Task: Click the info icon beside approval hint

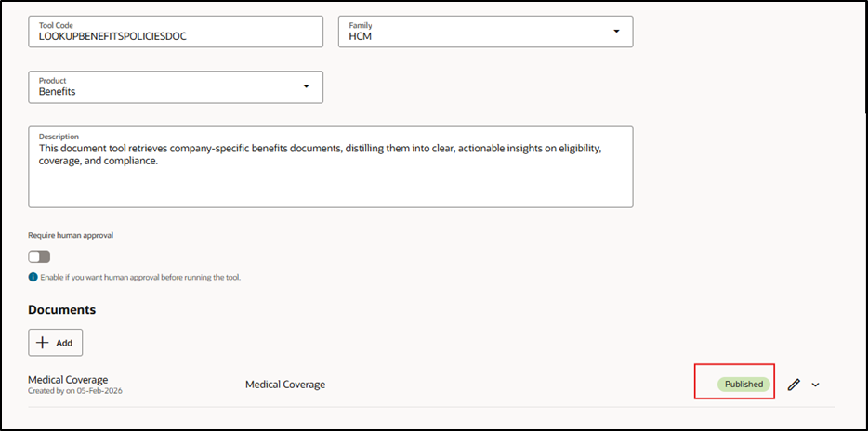Action: click(33, 277)
